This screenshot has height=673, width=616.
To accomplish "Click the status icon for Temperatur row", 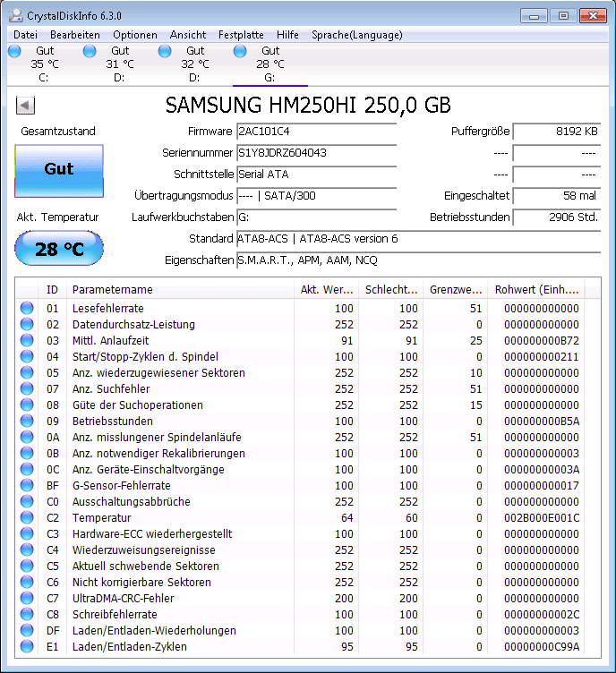I will [27, 517].
